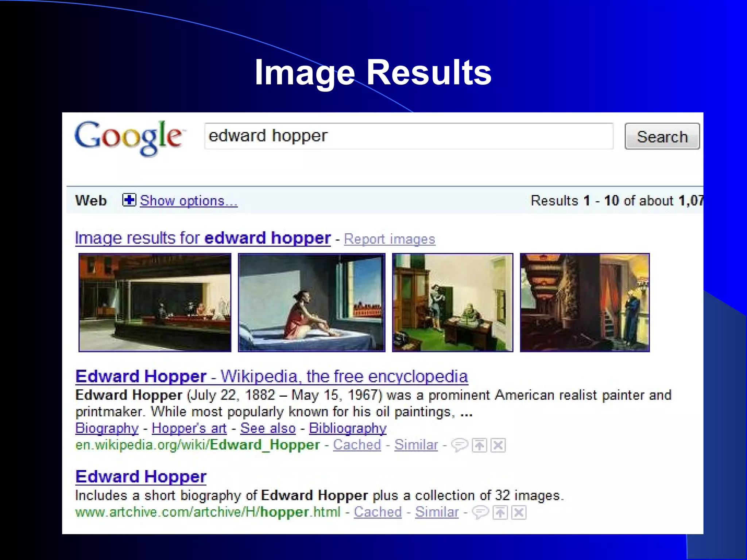This screenshot has height=560, width=747.
Task: Remove the artchive result with X icon
Action: (x=519, y=513)
